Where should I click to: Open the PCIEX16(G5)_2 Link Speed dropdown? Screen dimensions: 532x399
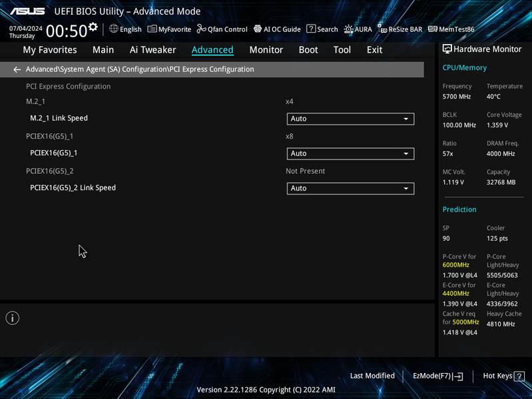click(350, 189)
